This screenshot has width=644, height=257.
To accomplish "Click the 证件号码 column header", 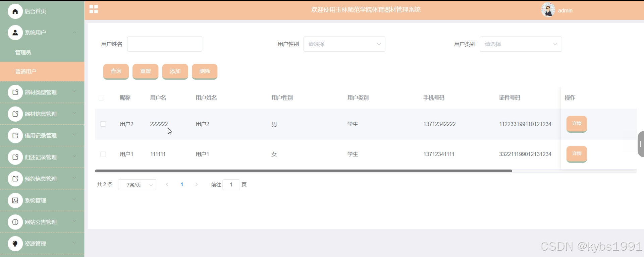I will [x=510, y=98].
